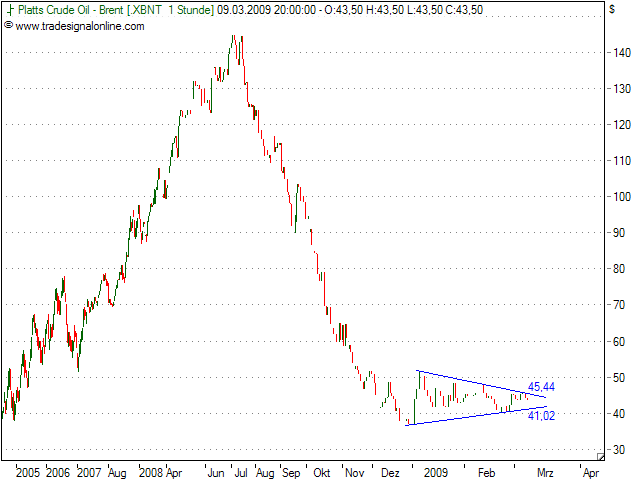The image size is (640, 480).
Task: Select the upper blue triangle trendline
Action: click(x=482, y=384)
